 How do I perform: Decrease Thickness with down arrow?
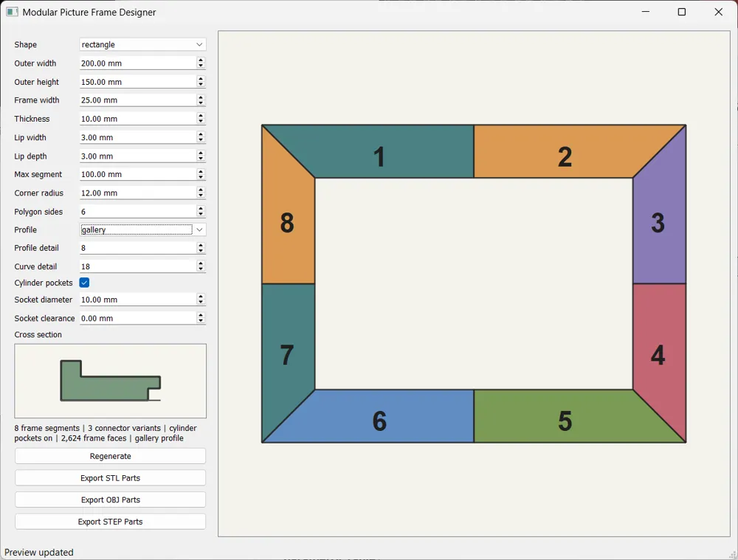coord(201,122)
